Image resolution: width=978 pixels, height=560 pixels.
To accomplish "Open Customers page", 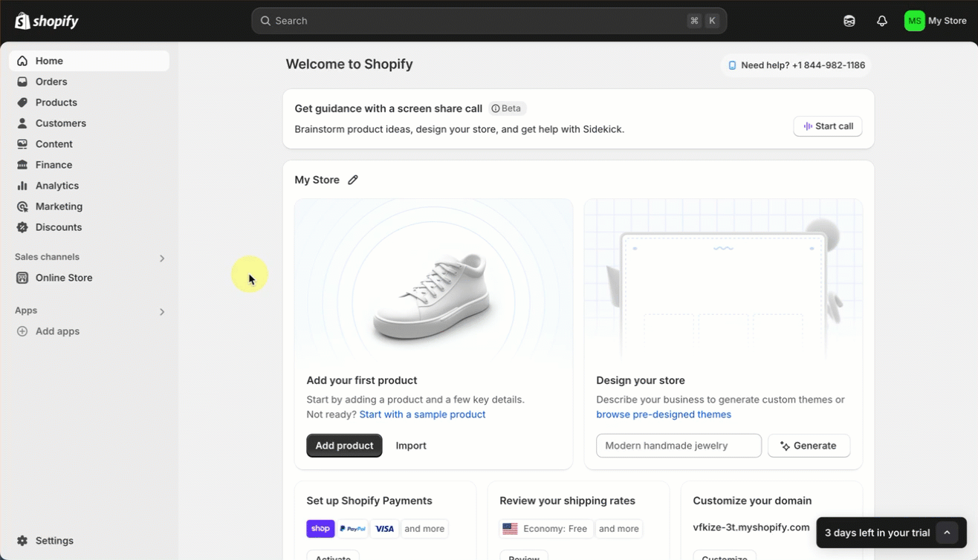I will tap(89, 123).
